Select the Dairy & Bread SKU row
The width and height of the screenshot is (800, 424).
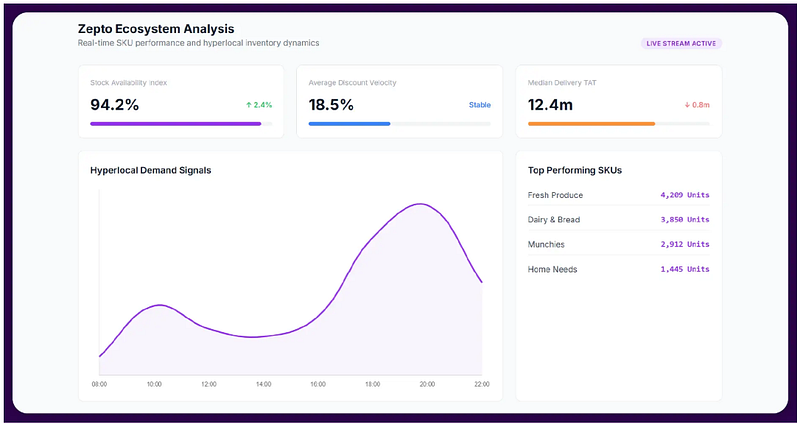coord(618,219)
